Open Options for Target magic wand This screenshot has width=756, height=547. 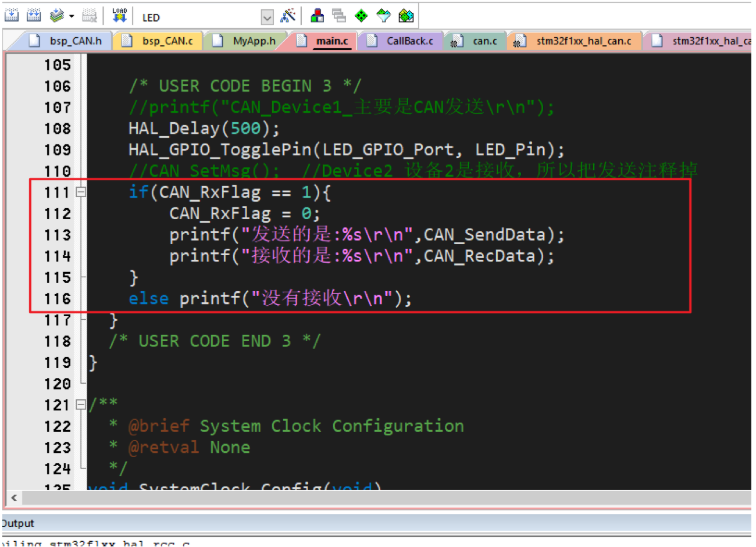[288, 16]
